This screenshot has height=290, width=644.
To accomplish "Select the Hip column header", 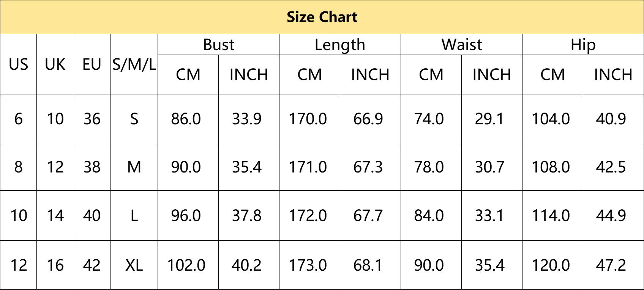I will [x=583, y=45].
